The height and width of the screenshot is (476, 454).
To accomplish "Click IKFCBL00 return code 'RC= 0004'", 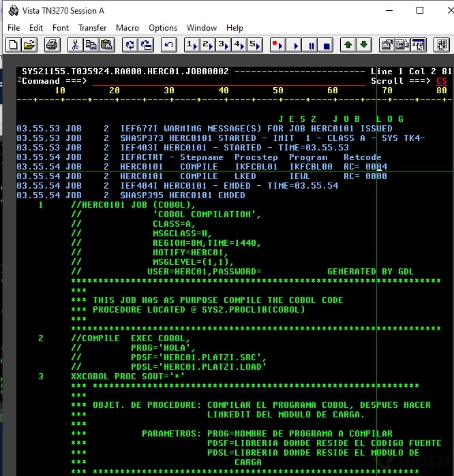I will 365,167.
